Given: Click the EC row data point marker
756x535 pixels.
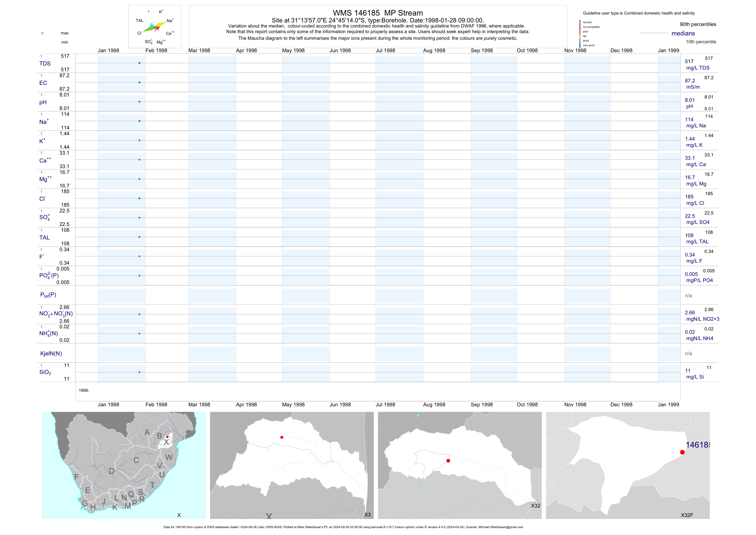Looking at the screenshot, I should tap(140, 82).
